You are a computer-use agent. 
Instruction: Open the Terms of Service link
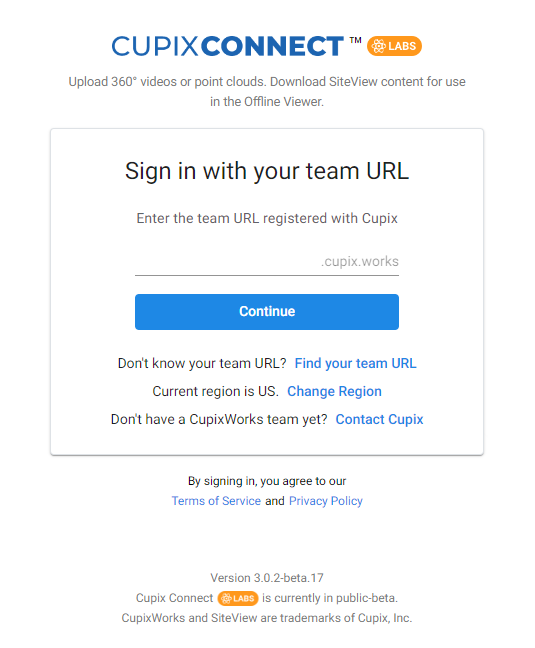(216, 501)
